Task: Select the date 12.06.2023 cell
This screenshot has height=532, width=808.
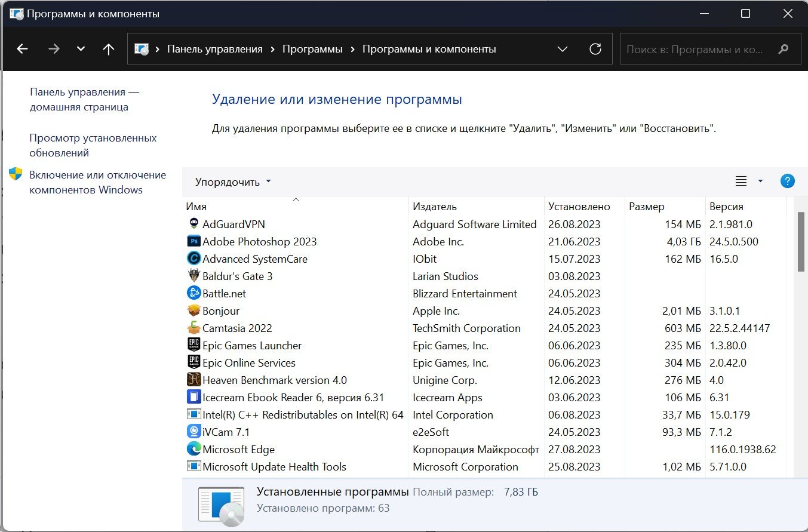Action: (574, 380)
